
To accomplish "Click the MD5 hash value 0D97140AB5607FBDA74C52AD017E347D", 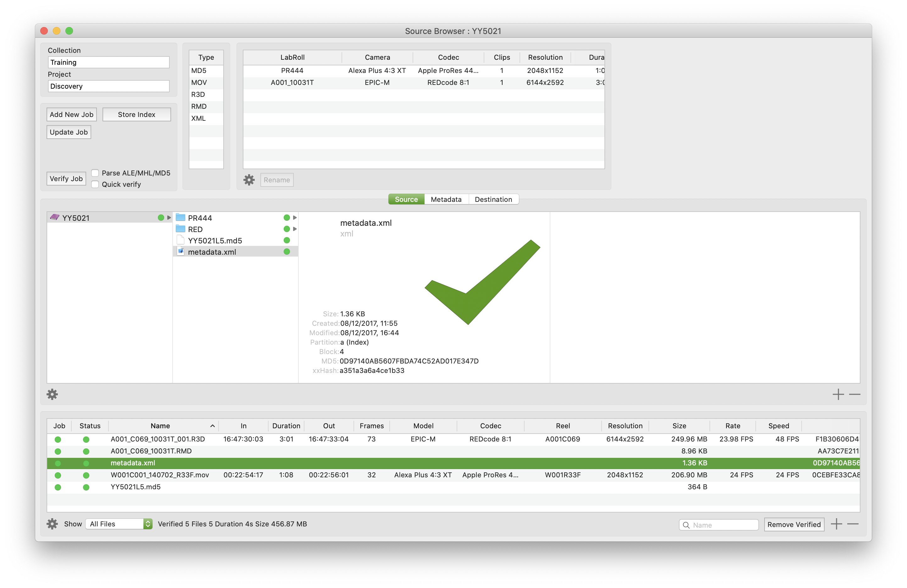I will click(x=409, y=361).
